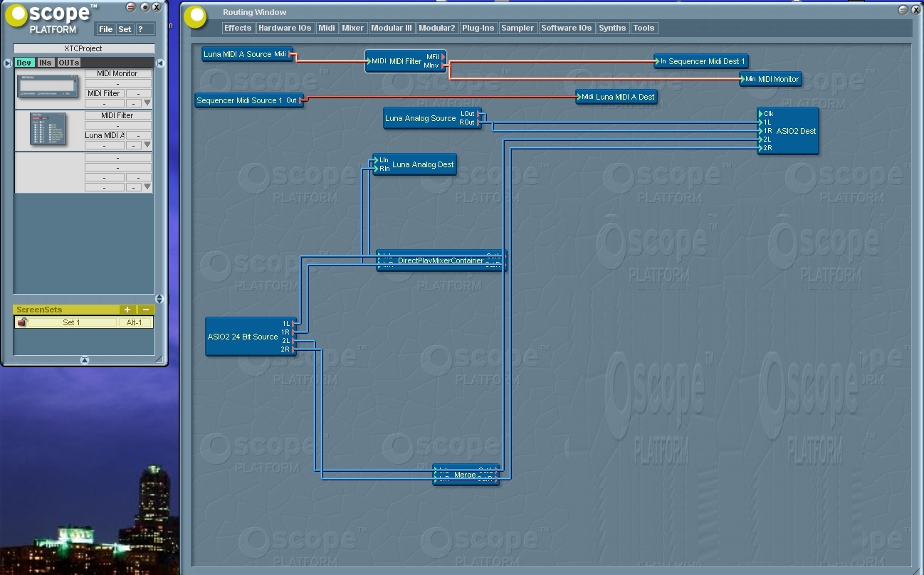This screenshot has height=575, width=924.
Task: Open the Synths menu
Action: pyautogui.click(x=612, y=28)
